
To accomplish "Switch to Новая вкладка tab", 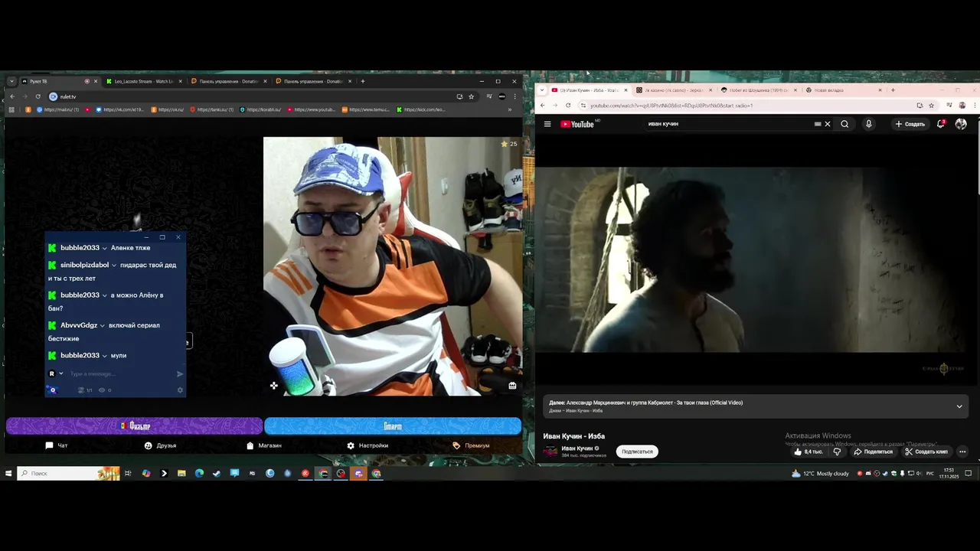I will click(x=842, y=90).
